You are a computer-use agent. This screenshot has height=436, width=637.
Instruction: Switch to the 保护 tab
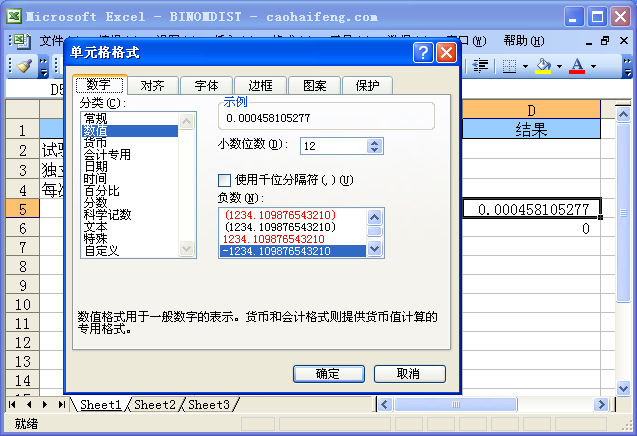click(x=367, y=85)
